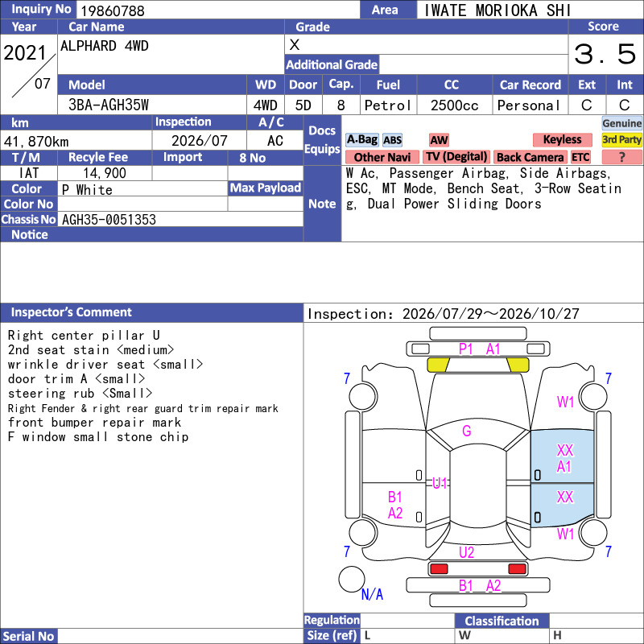
Task: Click color value P White
Action: click(87, 190)
